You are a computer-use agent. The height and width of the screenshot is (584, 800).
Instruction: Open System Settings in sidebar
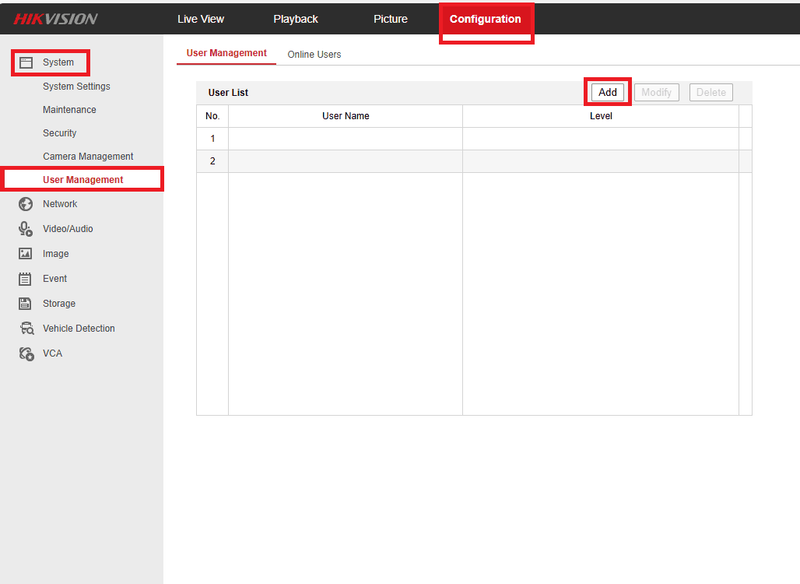point(77,86)
